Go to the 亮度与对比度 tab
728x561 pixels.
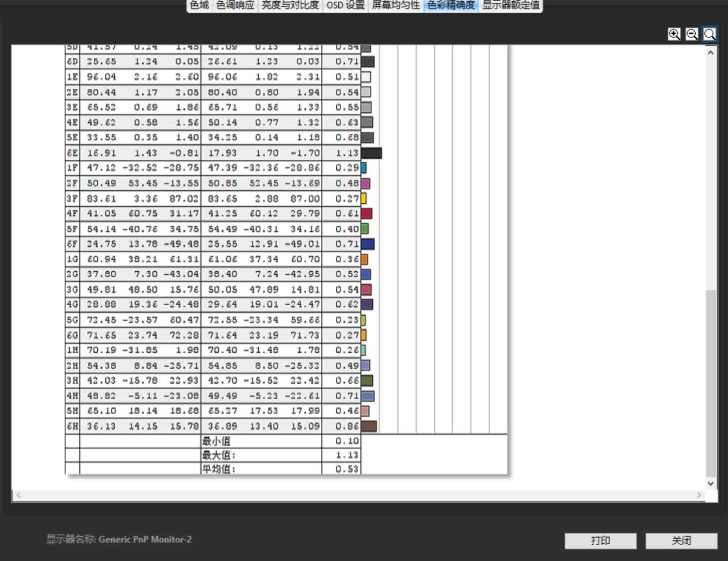click(x=290, y=6)
